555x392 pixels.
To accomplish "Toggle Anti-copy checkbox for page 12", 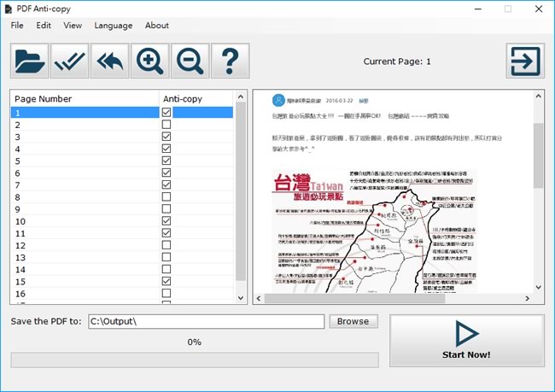I will (166, 245).
